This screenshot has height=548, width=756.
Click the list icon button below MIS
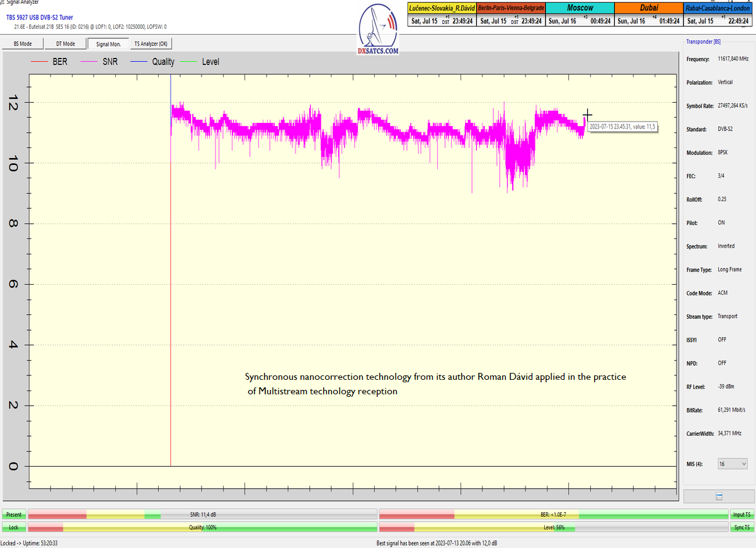719,496
